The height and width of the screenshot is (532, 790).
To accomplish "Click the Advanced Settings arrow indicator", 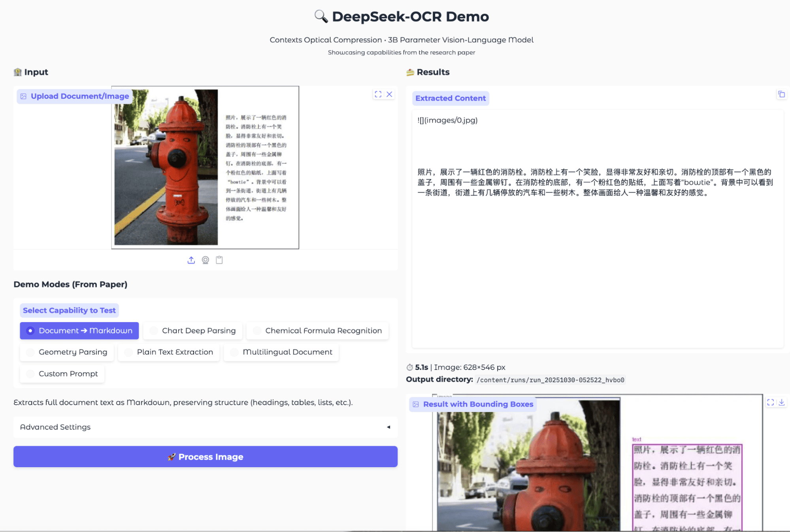I will (388, 427).
